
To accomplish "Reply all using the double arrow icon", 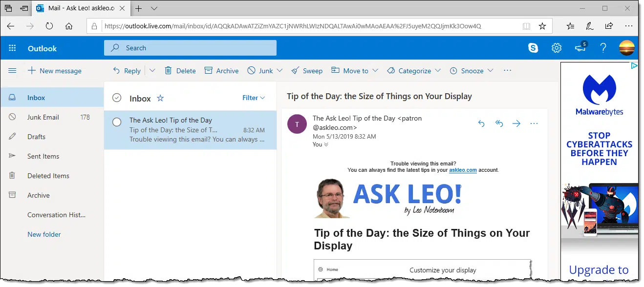I will point(499,123).
